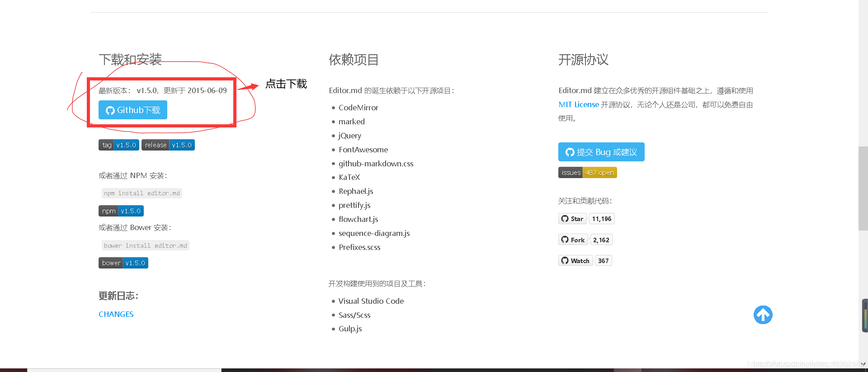Open the Gulp.js link

tap(350, 329)
